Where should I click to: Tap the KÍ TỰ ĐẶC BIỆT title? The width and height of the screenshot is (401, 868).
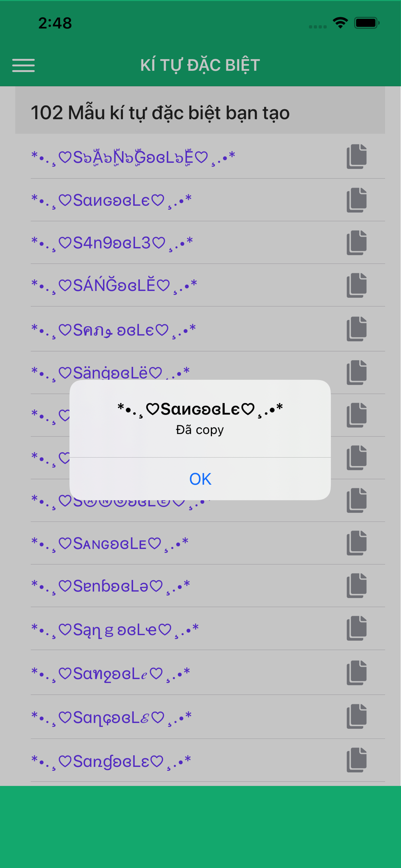click(200, 65)
